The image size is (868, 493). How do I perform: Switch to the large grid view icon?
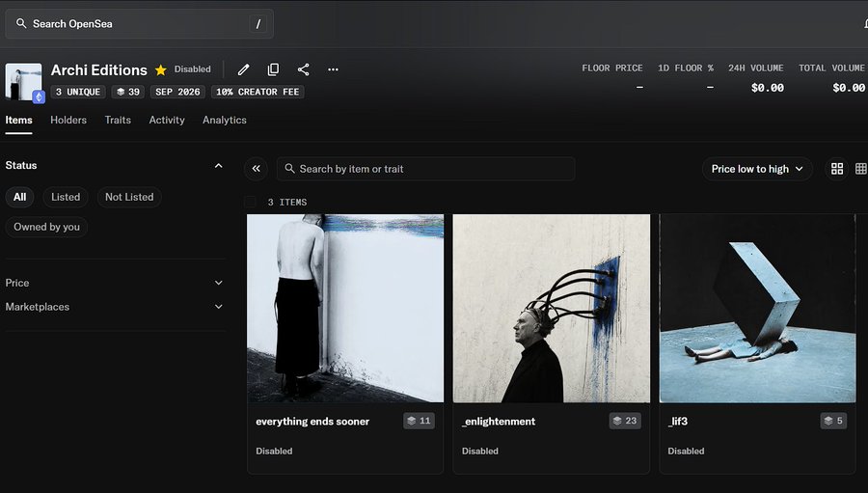tap(837, 169)
